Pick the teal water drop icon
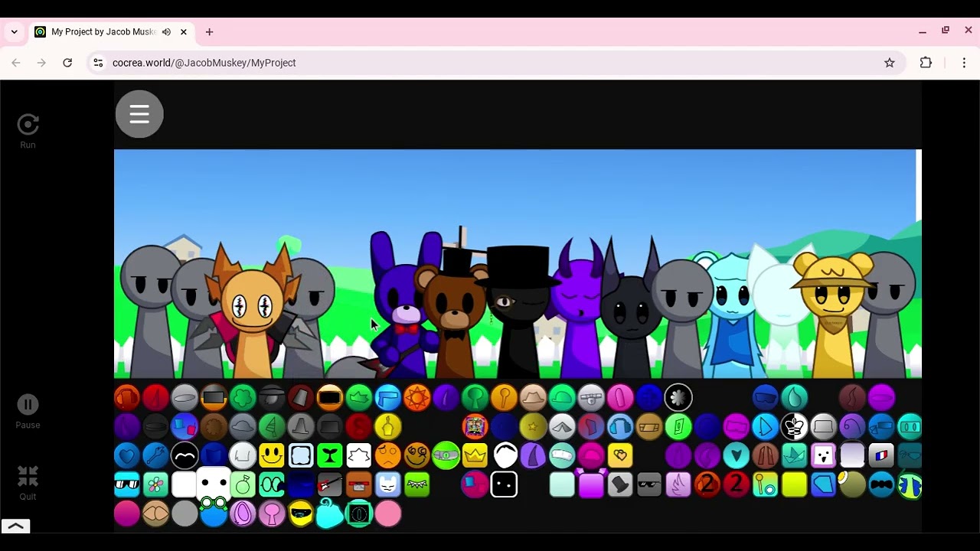 794,397
